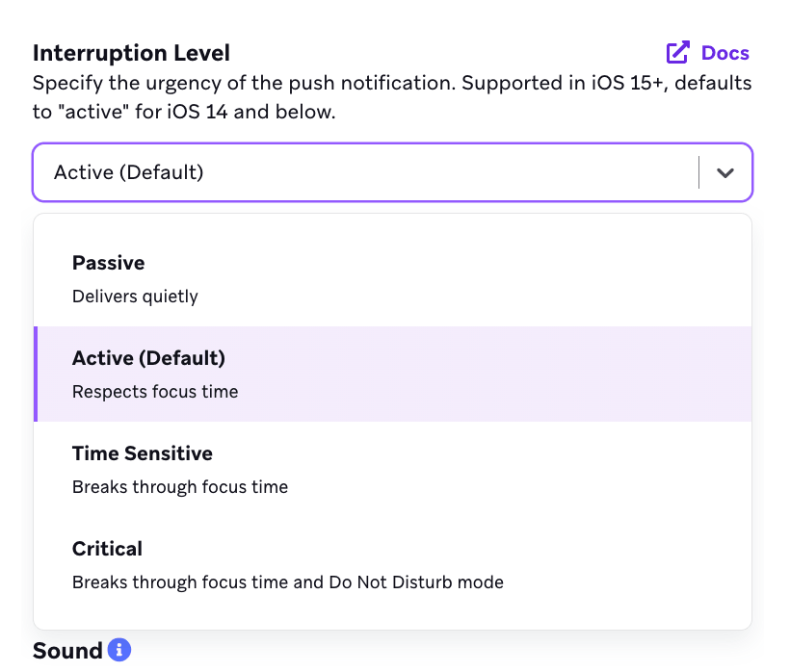Choose Active (Default) in the dropdown list

pos(148,358)
